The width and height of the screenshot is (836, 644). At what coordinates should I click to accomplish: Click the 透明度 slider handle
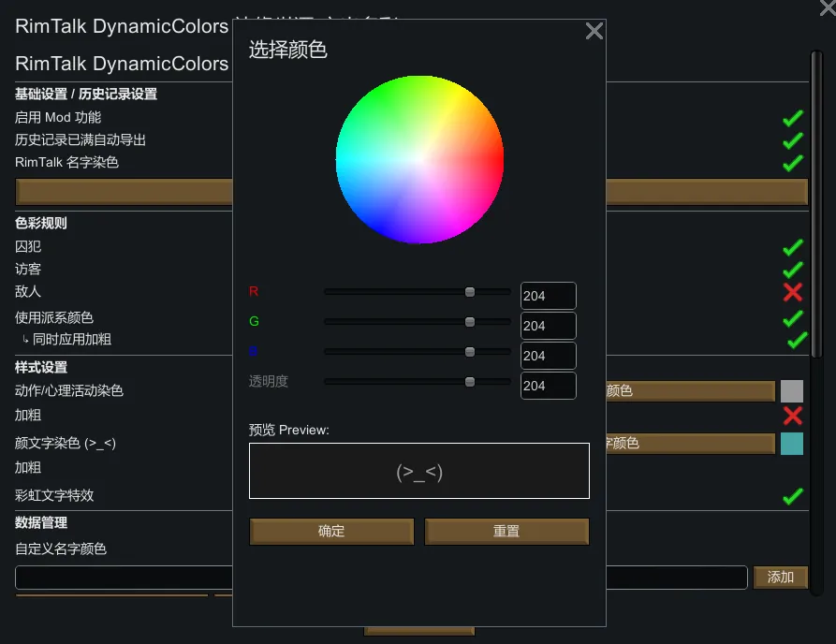pos(470,382)
